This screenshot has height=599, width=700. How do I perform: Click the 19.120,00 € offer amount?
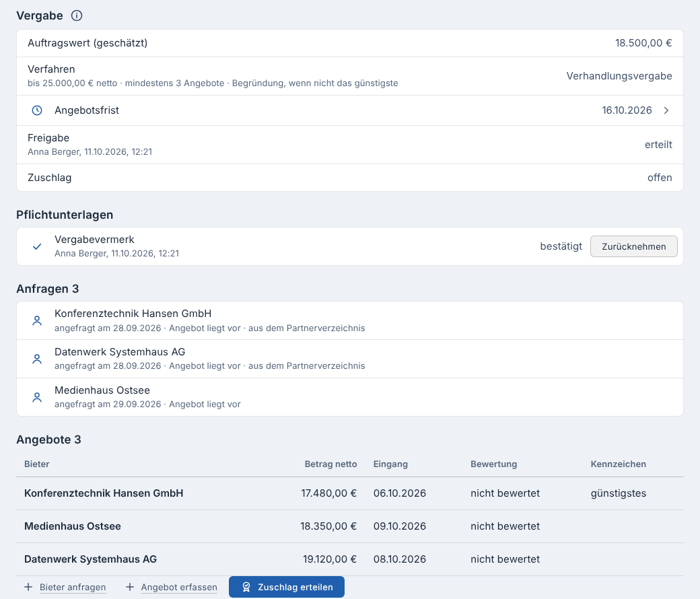[330, 559]
